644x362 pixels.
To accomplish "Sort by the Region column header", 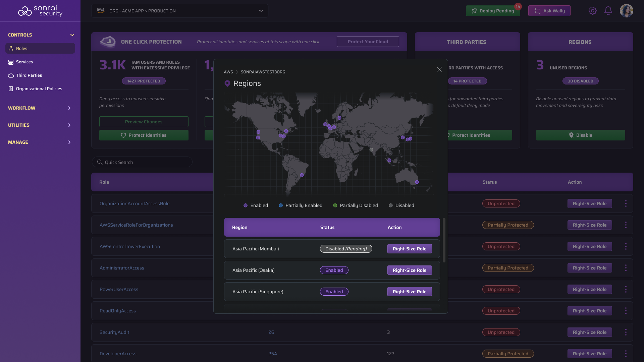I will [x=239, y=227].
